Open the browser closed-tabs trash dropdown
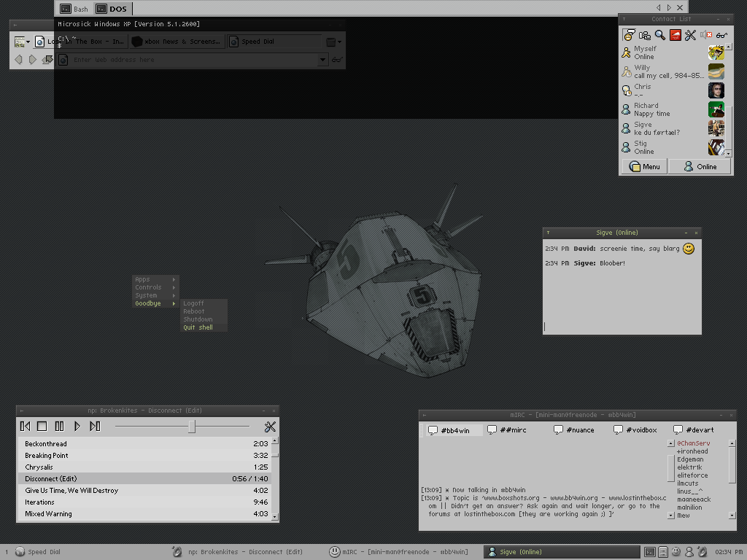747x560 pixels. [x=333, y=42]
